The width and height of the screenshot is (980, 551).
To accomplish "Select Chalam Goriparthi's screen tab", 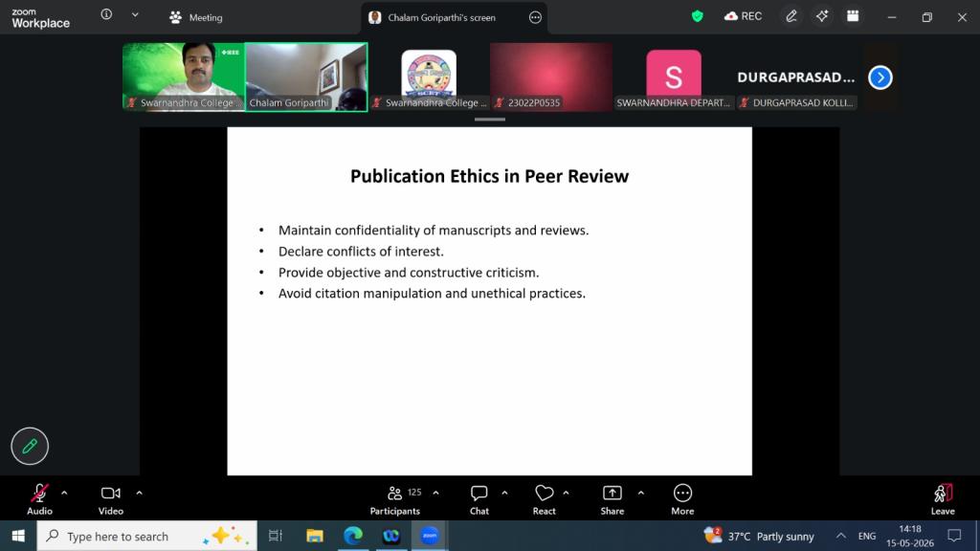I will tap(441, 17).
